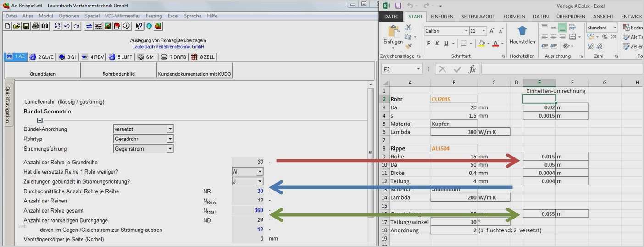Screen dimensions: 644x247
Task: Open the book icon in Lauterbach toolbar
Action: click(x=44, y=26)
